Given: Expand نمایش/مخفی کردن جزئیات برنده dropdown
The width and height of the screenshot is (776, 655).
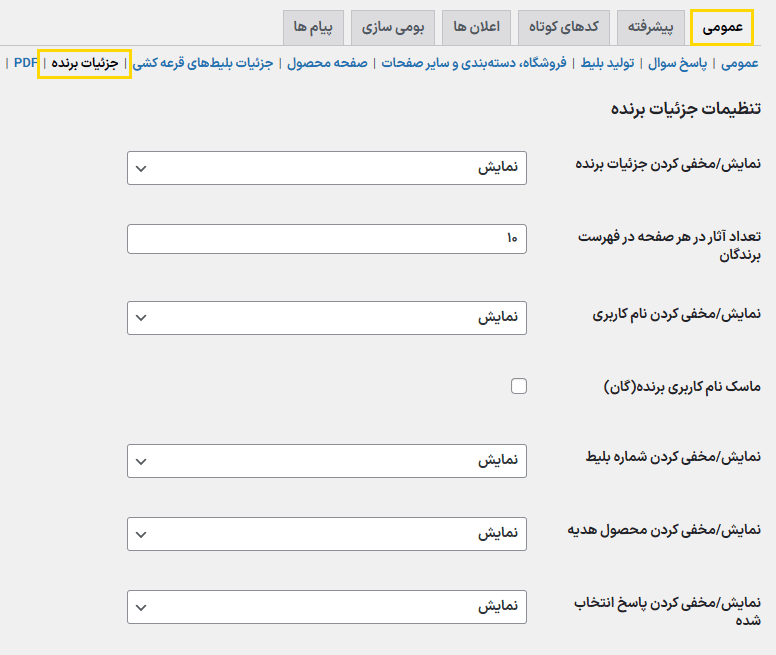Looking at the screenshot, I should 327,168.
